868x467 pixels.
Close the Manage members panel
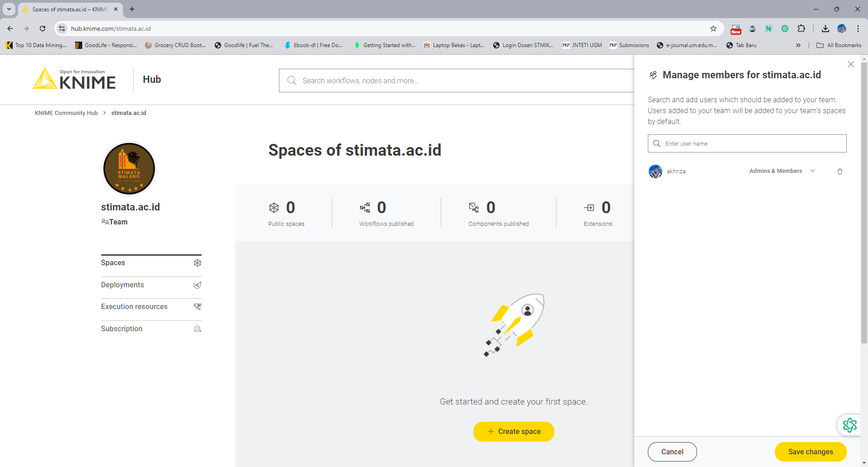[851, 65]
